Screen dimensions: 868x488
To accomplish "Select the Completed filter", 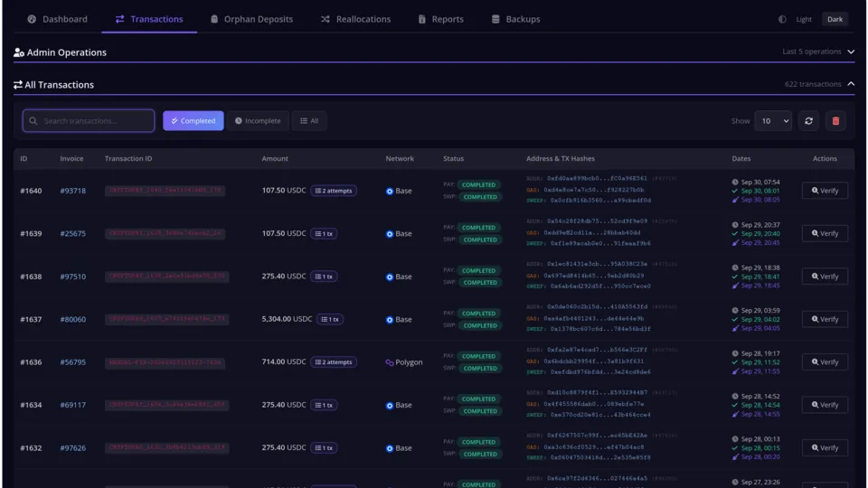I will tap(193, 120).
